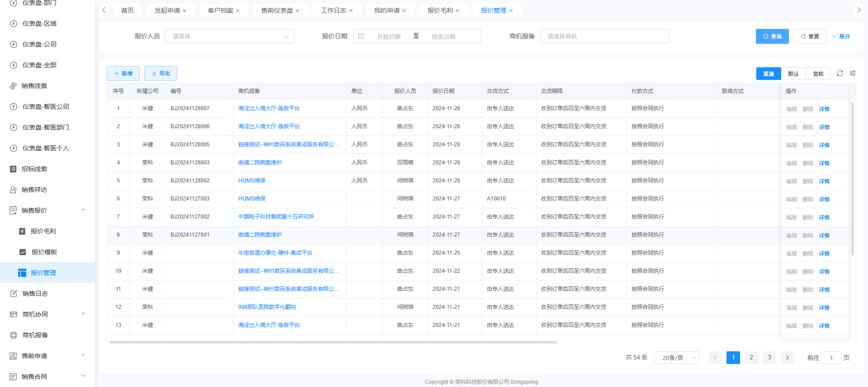Set table density to 宽松
The width and height of the screenshot is (868, 387).
[x=818, y=74]
